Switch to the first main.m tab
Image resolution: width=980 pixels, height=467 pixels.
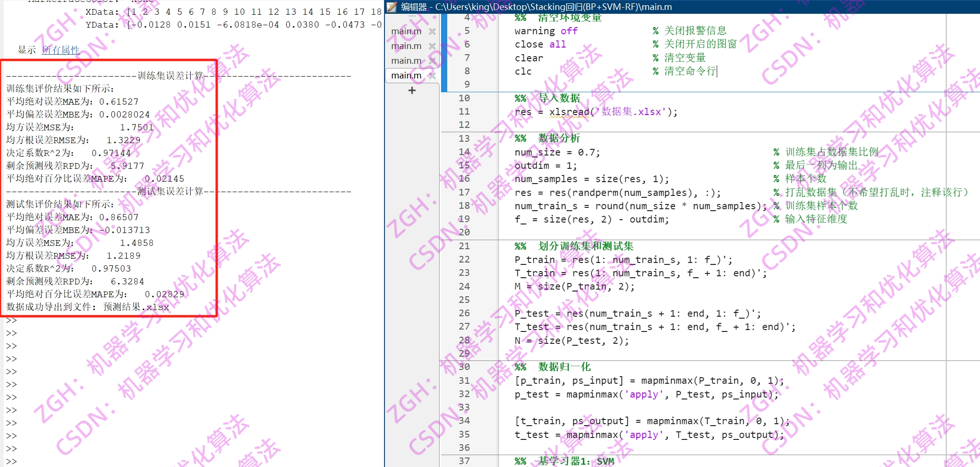tap(406, 31)
